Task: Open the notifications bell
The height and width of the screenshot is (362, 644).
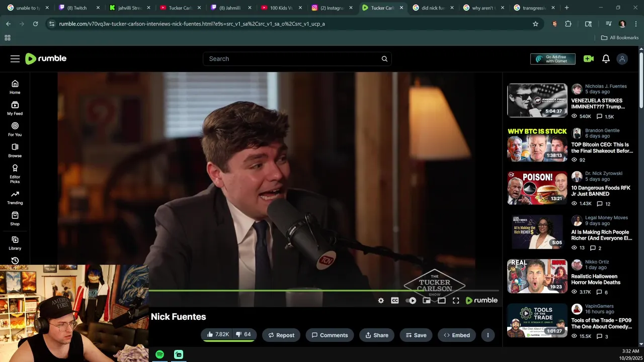Action: [606, 59]
